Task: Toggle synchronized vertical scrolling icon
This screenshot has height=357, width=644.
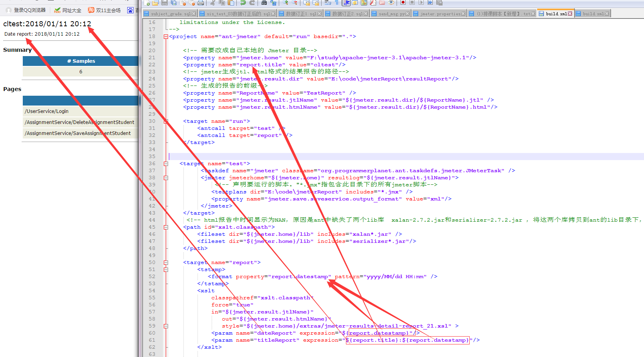Action: (307, 2)
